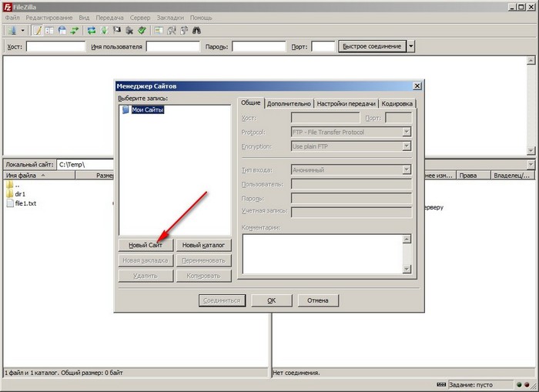The width and height of the screenshot is (539, 392).
Task: Open the Файл menu
Action: pyautogui.click(x=12, y=18)
